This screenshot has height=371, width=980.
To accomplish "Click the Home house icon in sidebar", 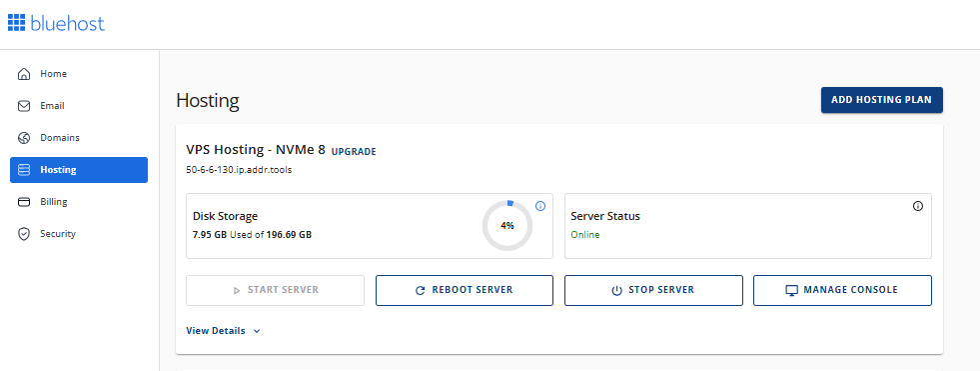I will tap(24, 74).
